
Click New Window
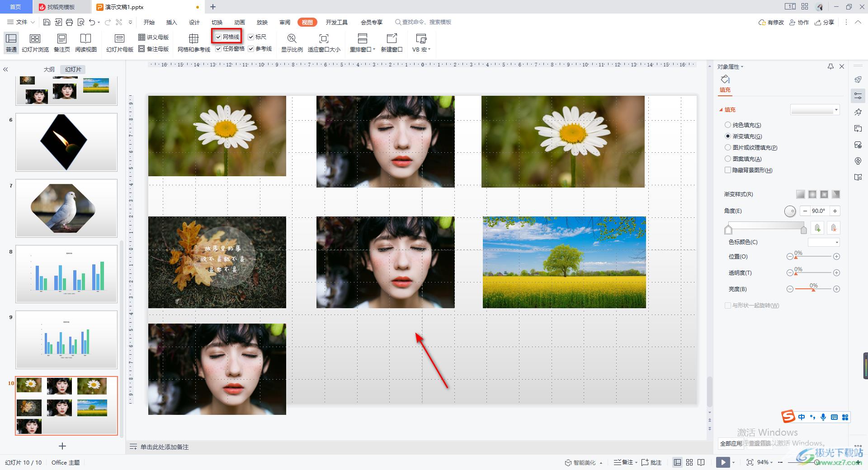coord(392,43)
